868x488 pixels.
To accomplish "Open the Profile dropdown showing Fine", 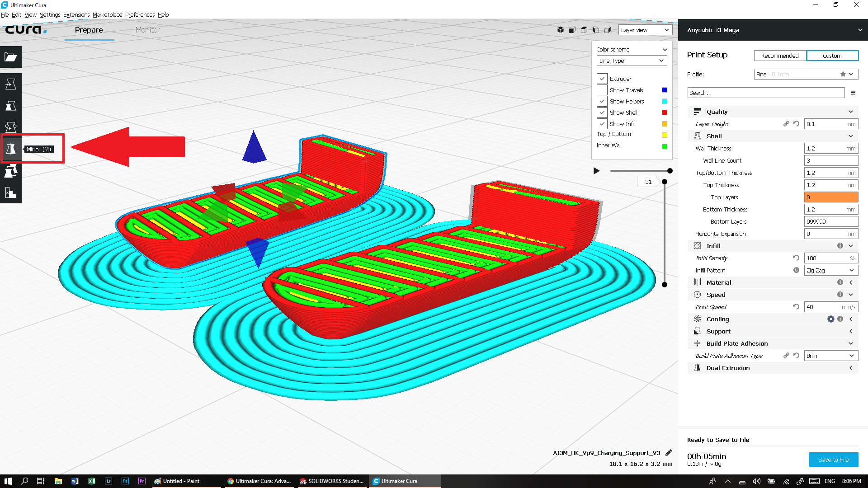I will coord(806,74).
